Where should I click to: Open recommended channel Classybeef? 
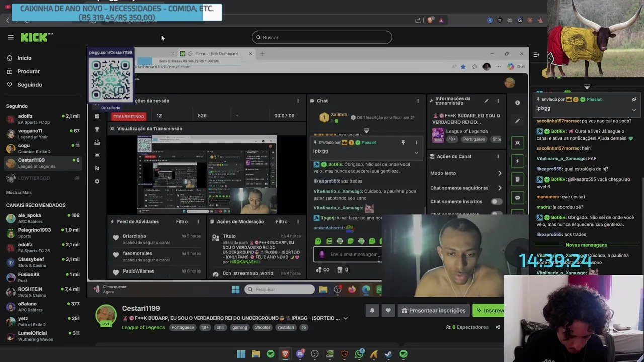tap(43, 262)
